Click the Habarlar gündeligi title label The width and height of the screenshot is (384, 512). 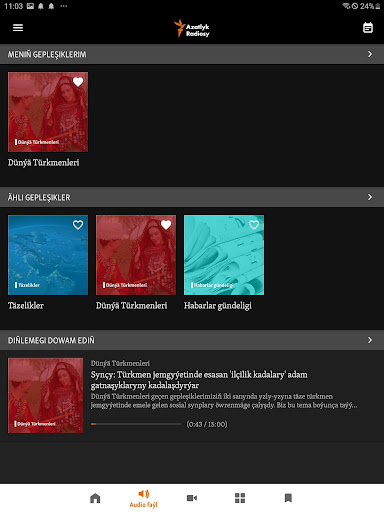218,306
